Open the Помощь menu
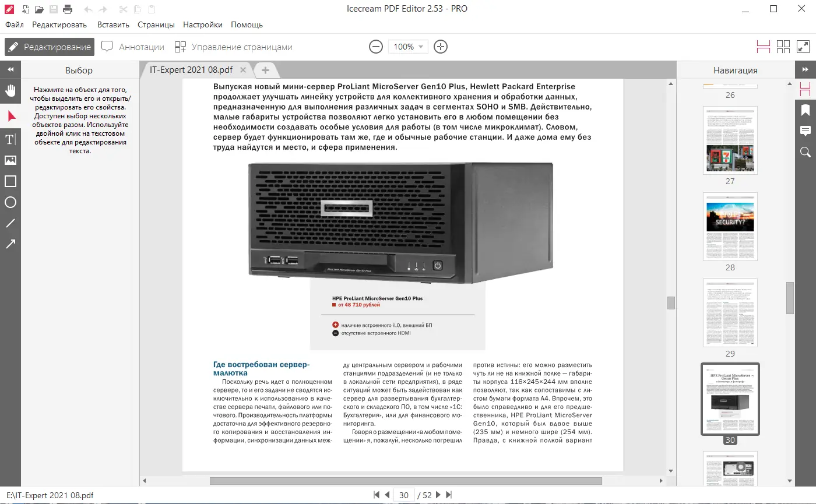The image size is (816, 504). pos(247,25)
